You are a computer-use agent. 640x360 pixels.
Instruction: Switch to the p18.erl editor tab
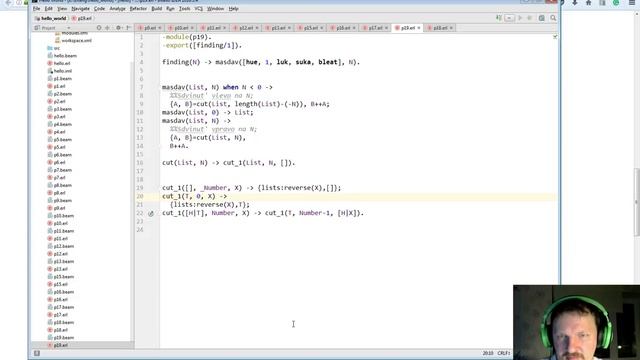[x=440, y=28]
